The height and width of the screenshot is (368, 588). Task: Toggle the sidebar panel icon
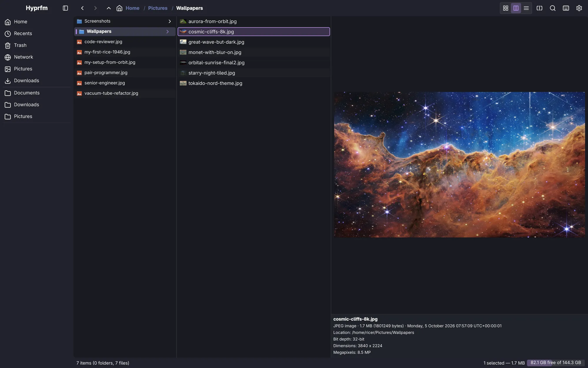coord(65,8)
